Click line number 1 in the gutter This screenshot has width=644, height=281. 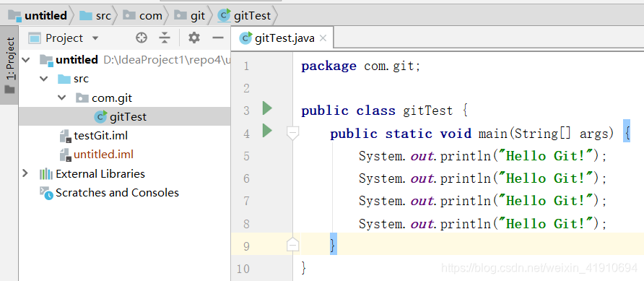pyautogui.click(x=246, y=66)
